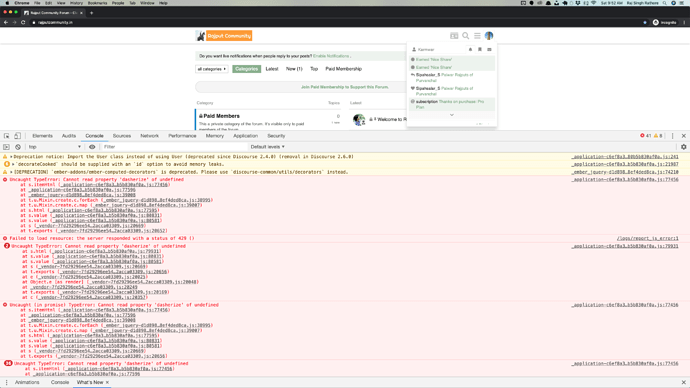Viewport: 690px width, 388px height.
Task: Clear the console
Action: pos(18,147)
